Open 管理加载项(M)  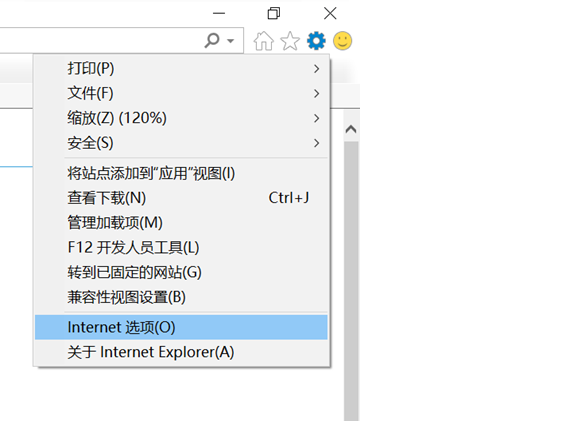181,223
